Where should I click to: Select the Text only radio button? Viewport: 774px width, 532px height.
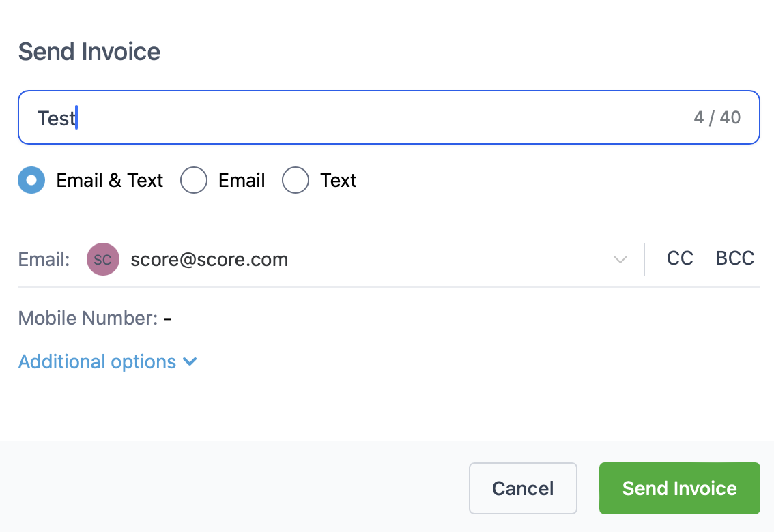pyautogui.click(x=295, y=180)
